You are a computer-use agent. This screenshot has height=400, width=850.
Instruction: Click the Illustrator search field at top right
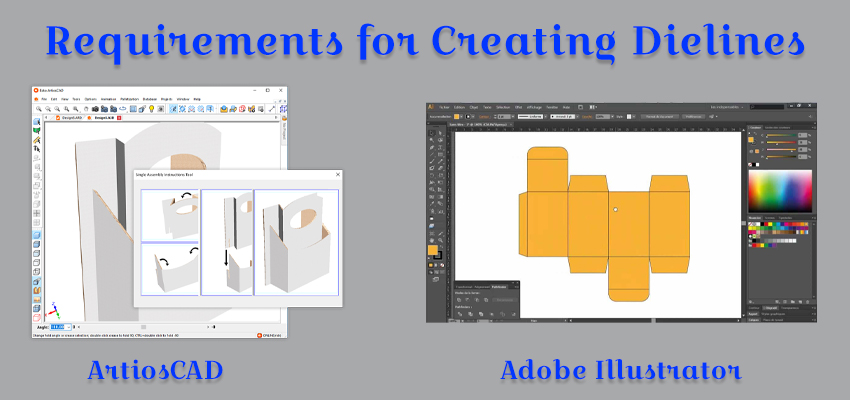(767, 107)
